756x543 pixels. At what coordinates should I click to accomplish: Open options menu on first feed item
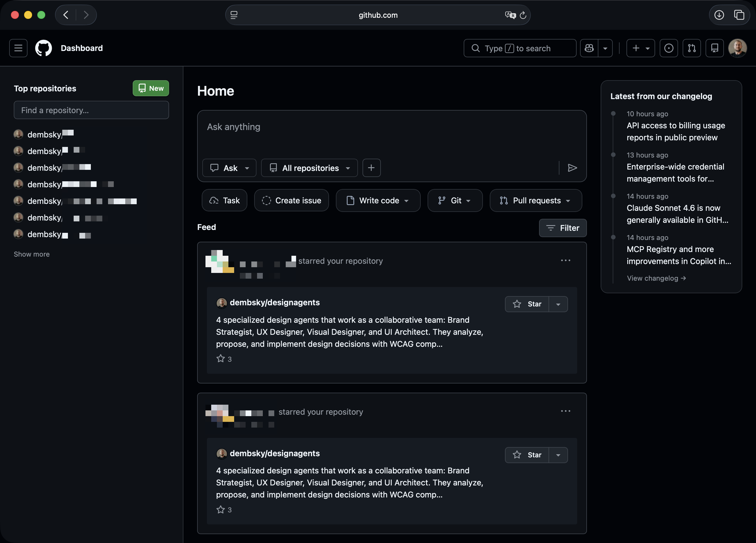[565, 260]
